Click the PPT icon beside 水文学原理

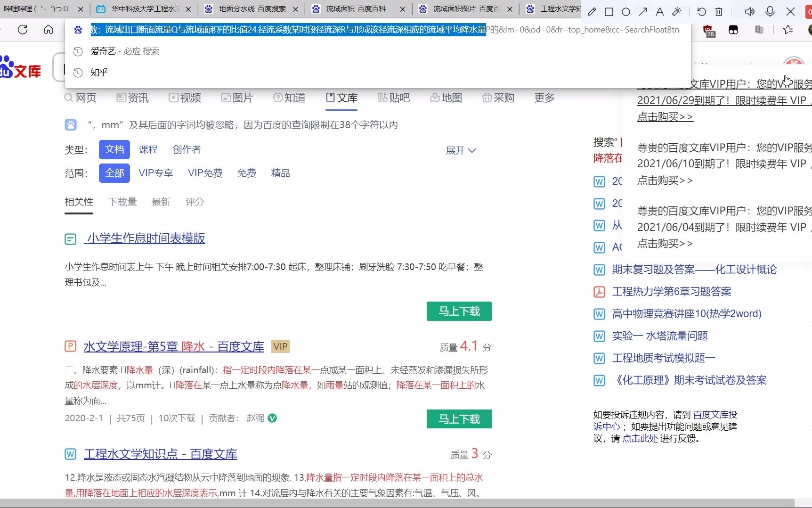70,346
